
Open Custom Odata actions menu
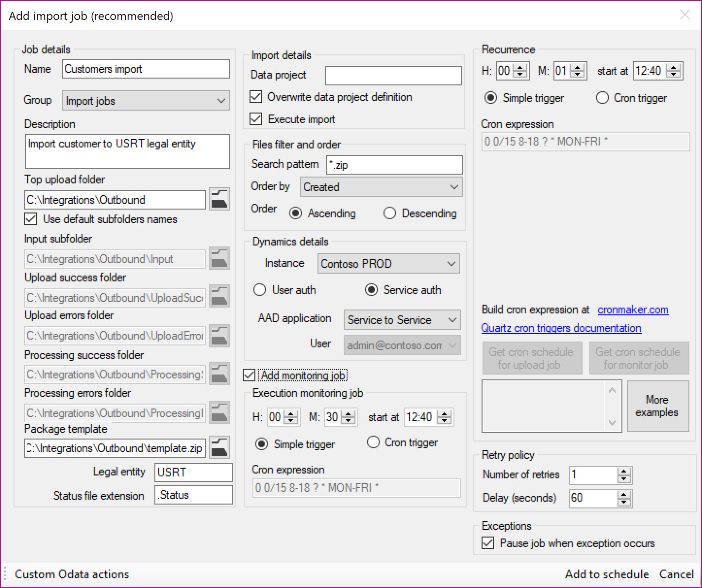pos(72,574)
